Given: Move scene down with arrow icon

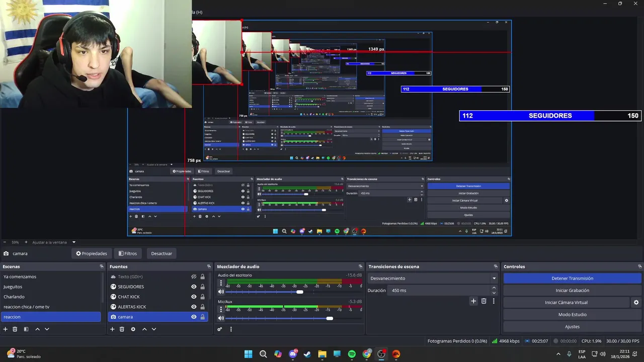Looking at the screenshot, I should (47, 329).
